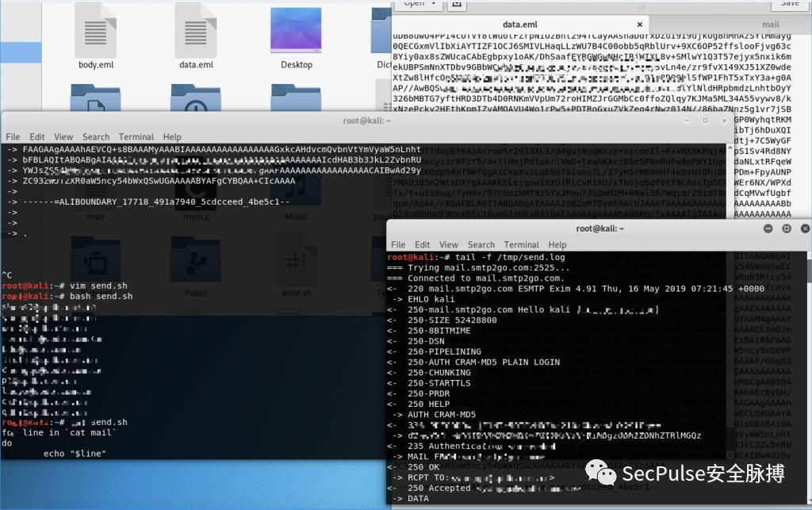Image resolution: width=812 pixels, height=510 pixels.
Task: Expand the dropdown arrow beside Open in editor
Action: [434, 3]
